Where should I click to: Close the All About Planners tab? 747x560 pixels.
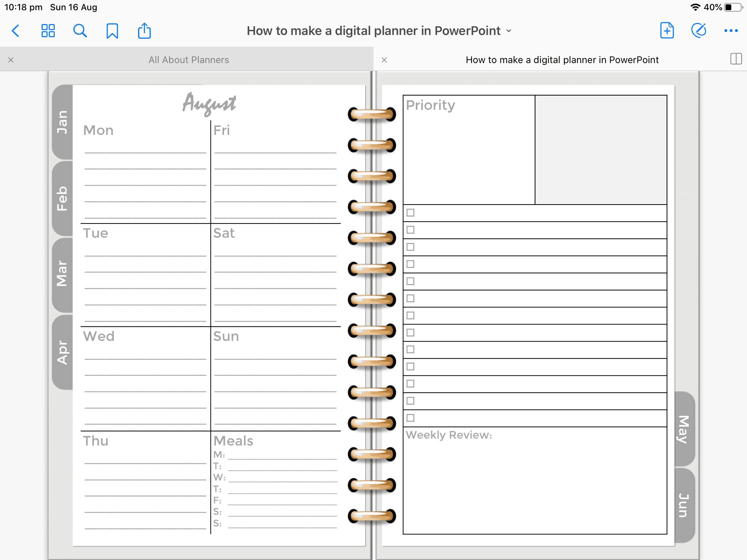(11, 60)
